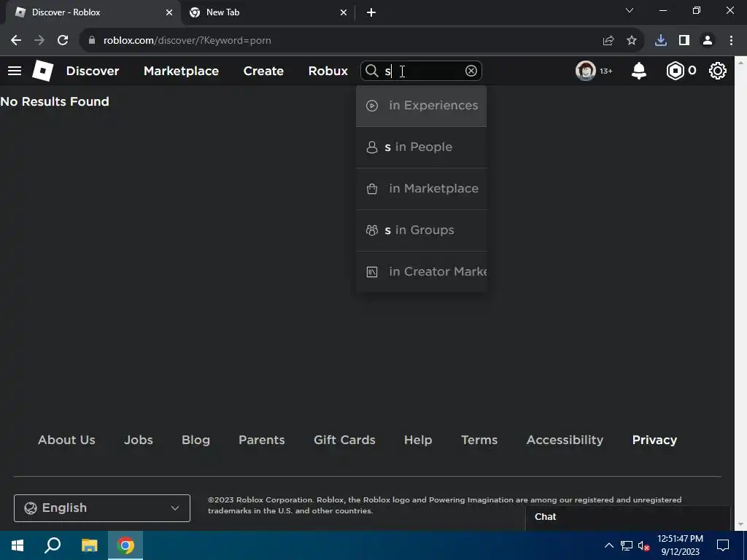
Task: Open the tab search chevron
Action: pyautogui.click(x=630, y=10)
